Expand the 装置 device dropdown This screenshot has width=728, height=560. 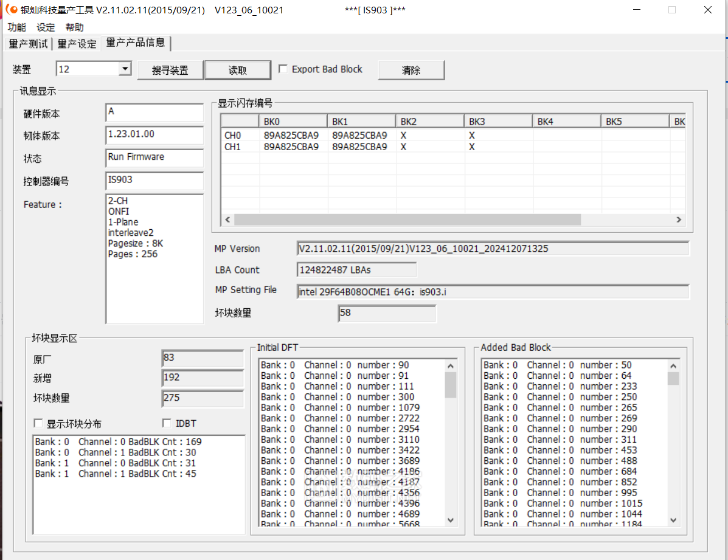125,69
